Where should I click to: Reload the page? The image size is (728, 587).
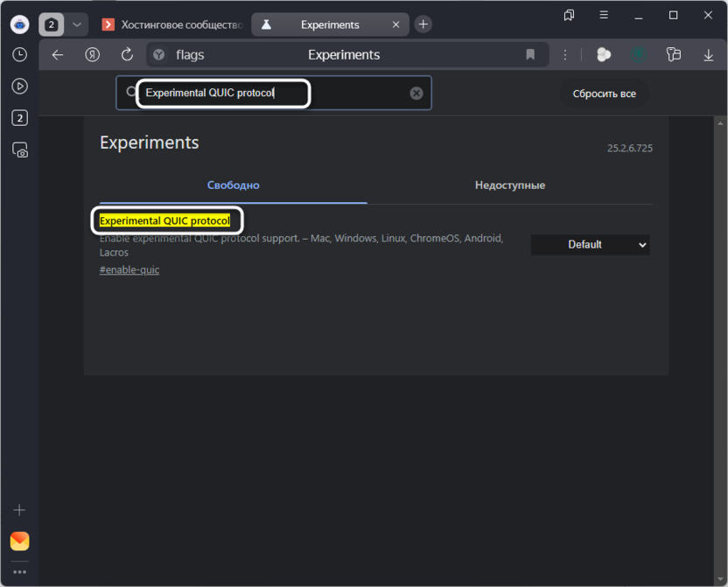127,55
